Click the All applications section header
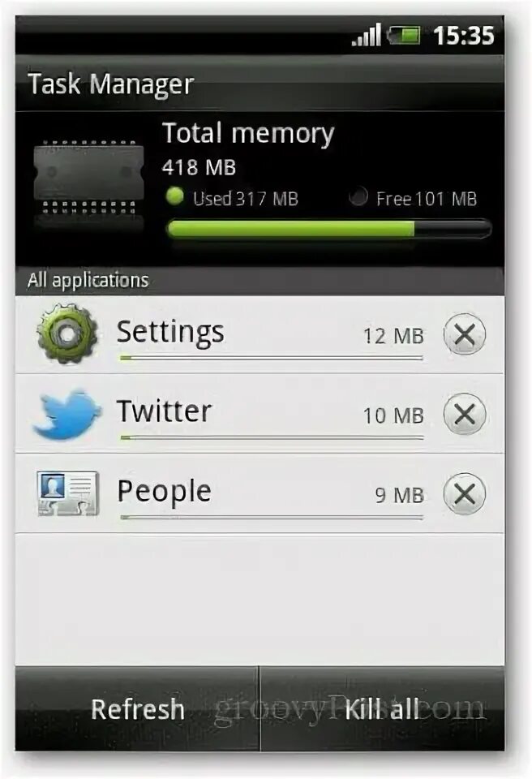Viewport: 532px width, 779px height. (x=260, y=280)
